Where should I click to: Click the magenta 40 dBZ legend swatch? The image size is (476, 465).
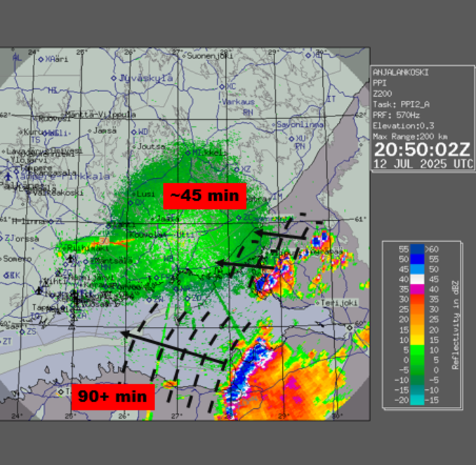[x=417, y=289]
